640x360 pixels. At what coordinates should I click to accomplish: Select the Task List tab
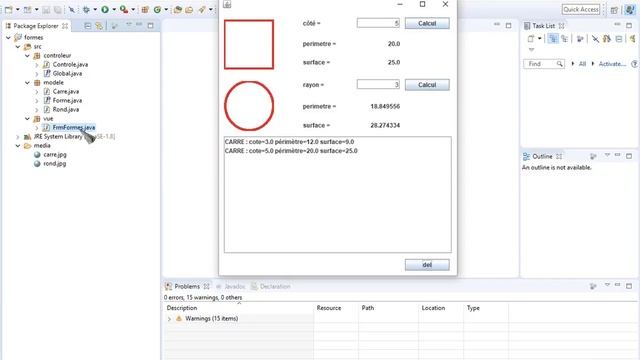543,26
